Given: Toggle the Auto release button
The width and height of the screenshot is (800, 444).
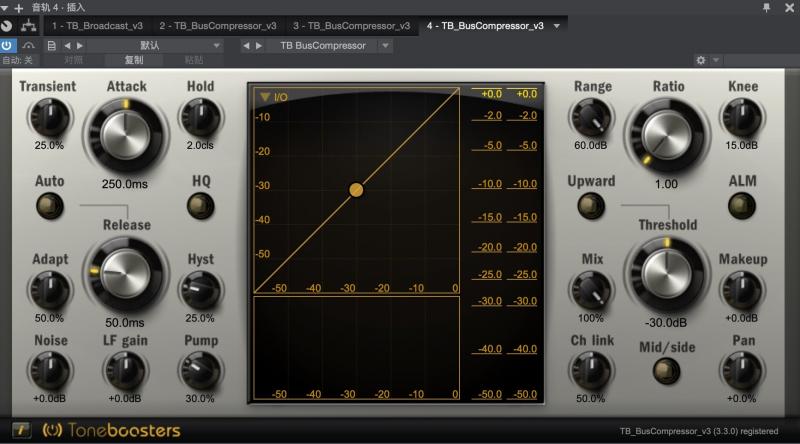Looking at the screenshot, I should [49, 206].
